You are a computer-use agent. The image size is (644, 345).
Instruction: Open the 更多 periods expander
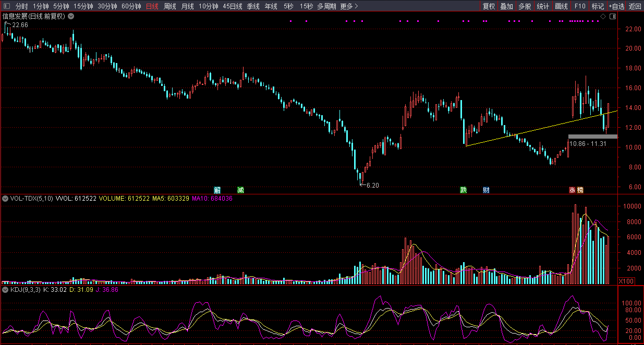(x=349, y=6)
